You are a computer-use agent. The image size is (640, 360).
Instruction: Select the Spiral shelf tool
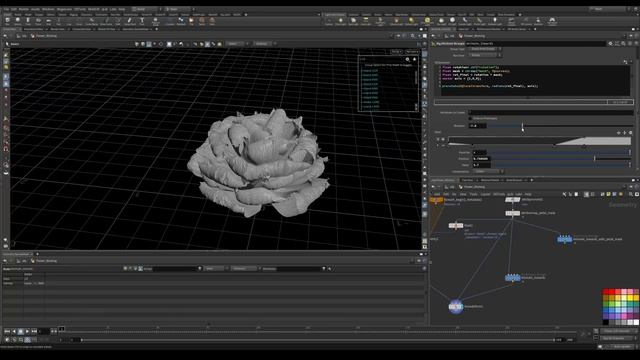(x=202, y=21)
